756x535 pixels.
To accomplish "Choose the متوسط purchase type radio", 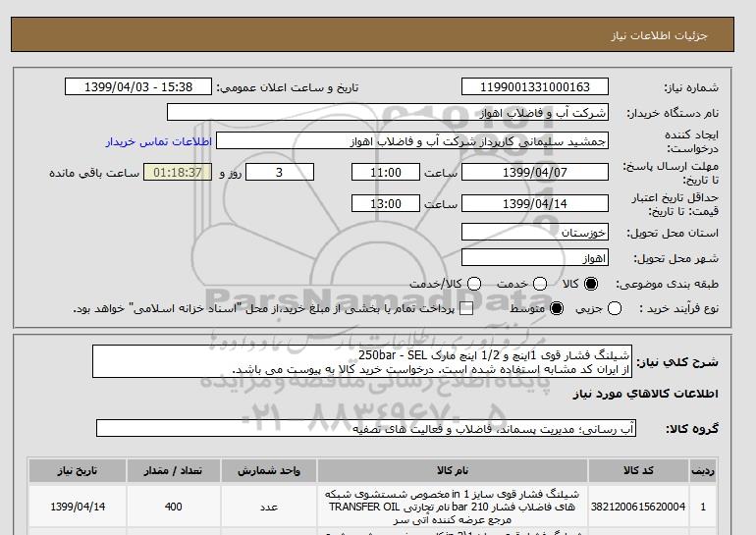I will 557,308.
